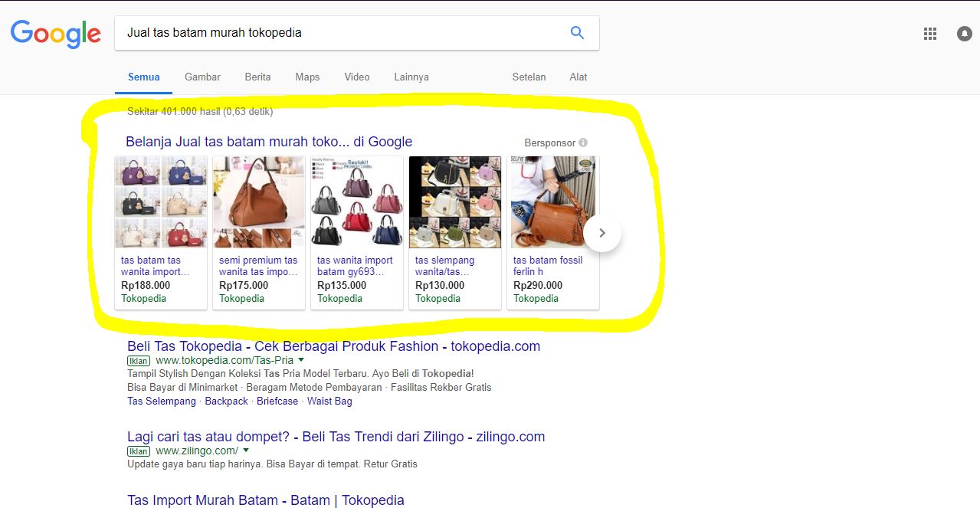Click the Rp188.000 price text
The height and width of the screenshot is (508, 980).
(x=146, y=286)
